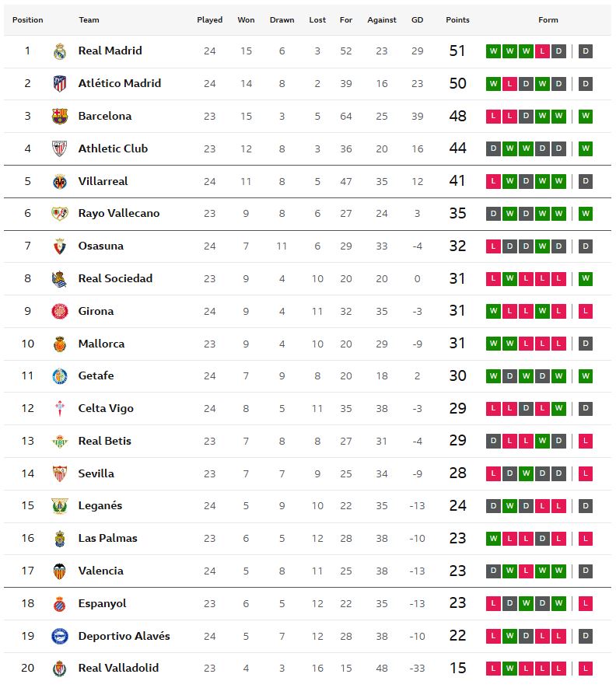Click the Girona club crest
616x688 pixels.
pyautogui.click(x=60, y=311)
